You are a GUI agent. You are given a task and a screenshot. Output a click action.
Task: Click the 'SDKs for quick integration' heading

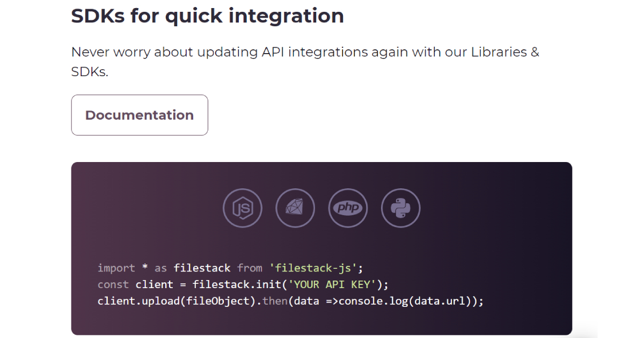point(208,16)
